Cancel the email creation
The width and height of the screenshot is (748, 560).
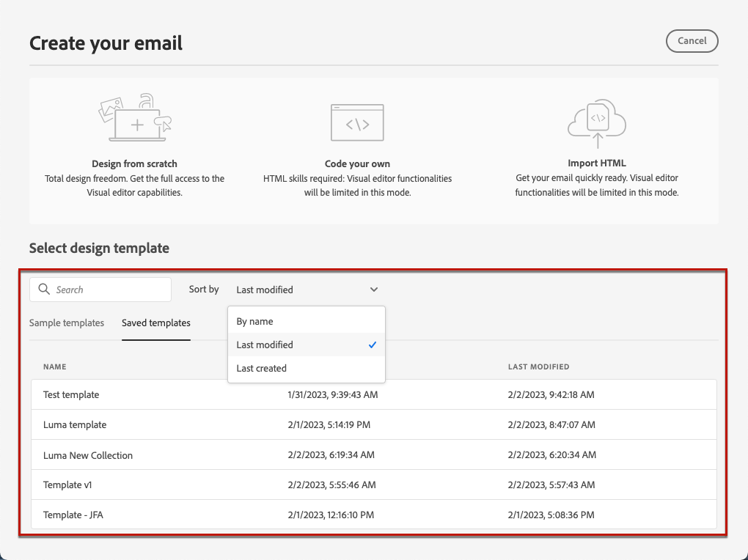click(x=692, y=41)
